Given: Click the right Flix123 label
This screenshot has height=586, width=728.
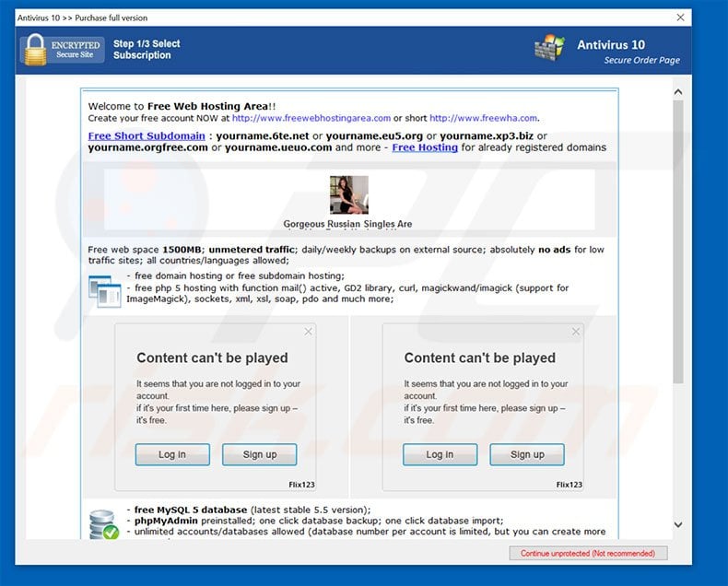Looking at the screenshot, I should [569, 485].
